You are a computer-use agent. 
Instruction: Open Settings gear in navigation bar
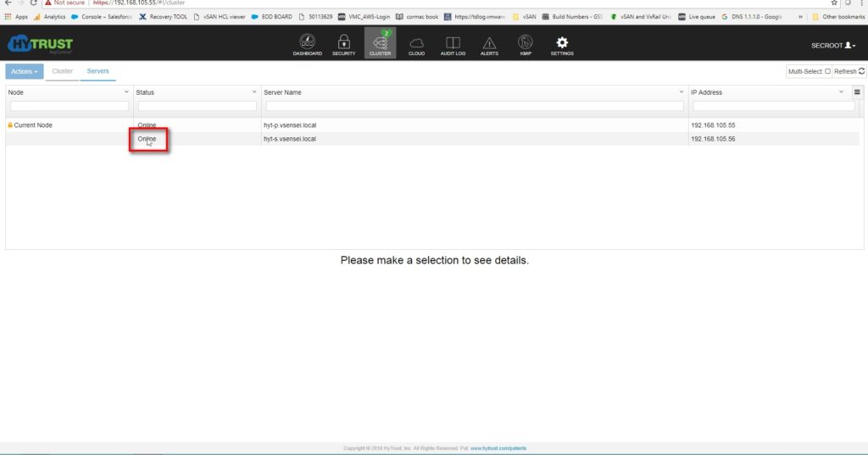pyautogui.click(x=561, y=45)
